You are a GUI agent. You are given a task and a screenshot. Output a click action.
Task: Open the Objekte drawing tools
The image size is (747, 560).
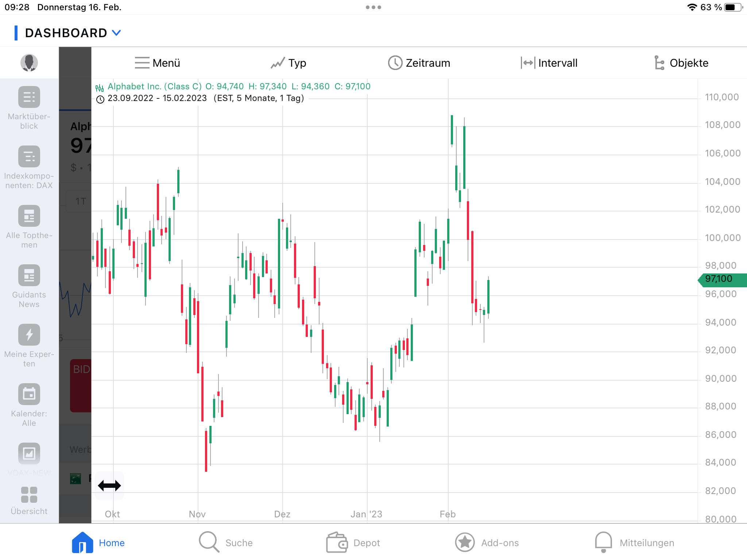pyautogui.click(x=681, y=63)
